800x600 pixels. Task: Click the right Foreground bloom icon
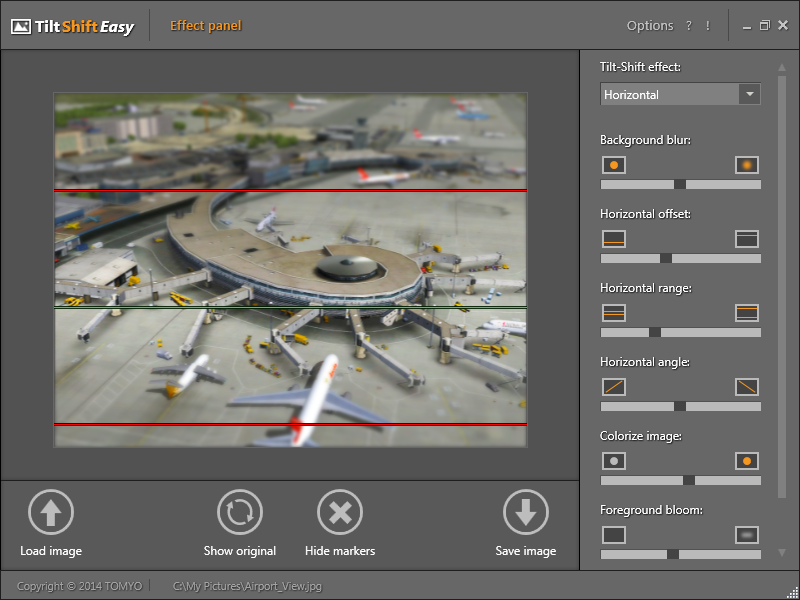point(747,534)
